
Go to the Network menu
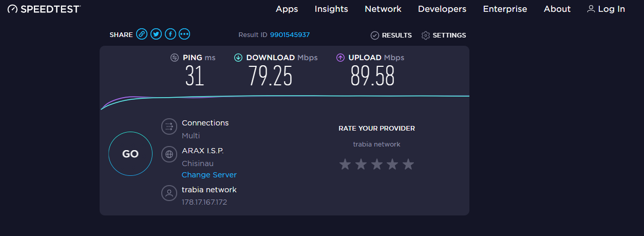383,9
